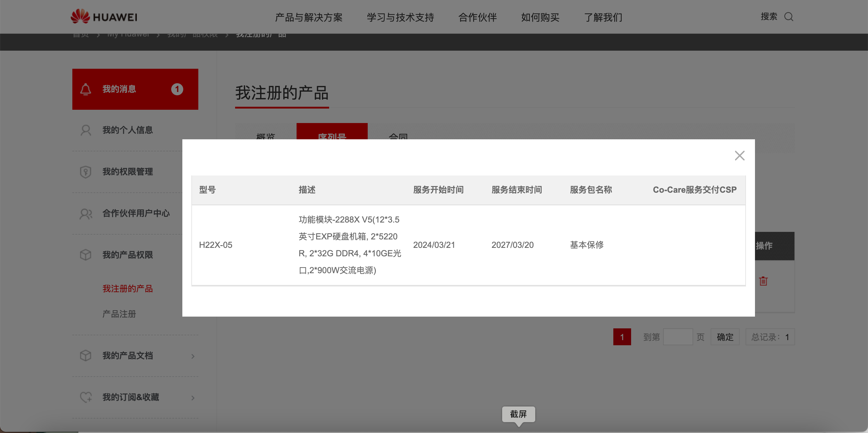868x433 pixels.
Task: Open the 如何购买 menu
Action: 540,17
